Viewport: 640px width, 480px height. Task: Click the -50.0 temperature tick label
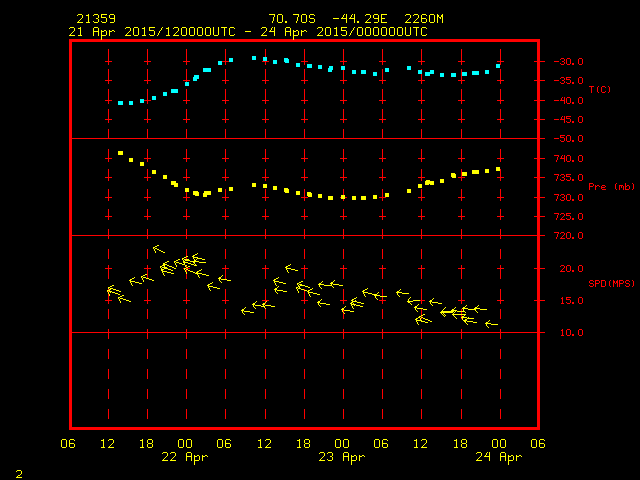pos(568,139)
